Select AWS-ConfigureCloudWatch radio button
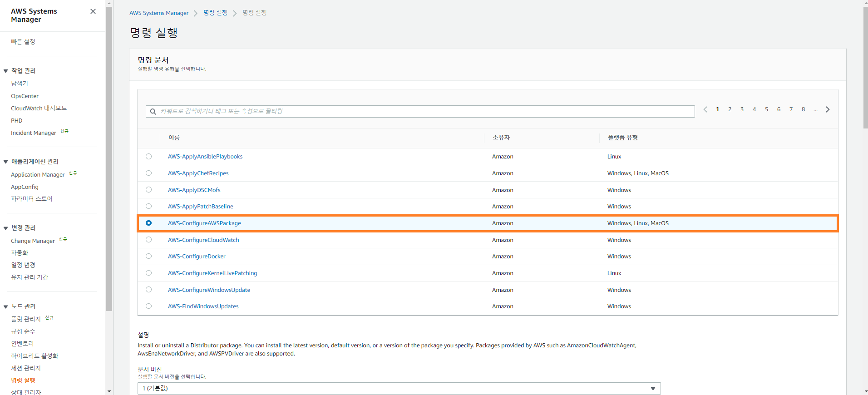Viewport: 868px width, 395px height. click(148, 240)
